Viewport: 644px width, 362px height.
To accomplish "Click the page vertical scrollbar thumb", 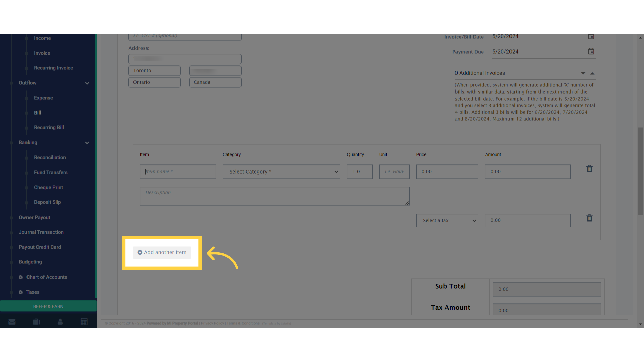I will (x=640, y=171).
